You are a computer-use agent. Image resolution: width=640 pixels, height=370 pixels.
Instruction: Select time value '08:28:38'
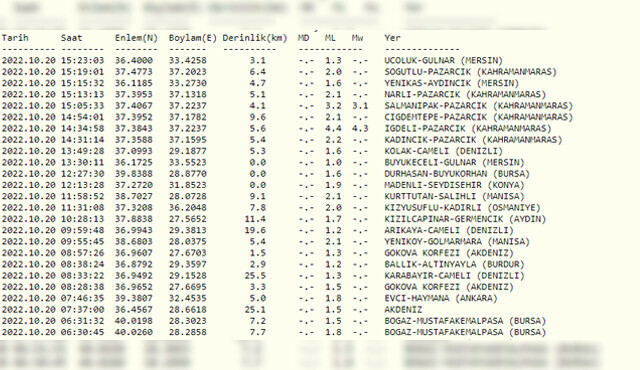82,287
